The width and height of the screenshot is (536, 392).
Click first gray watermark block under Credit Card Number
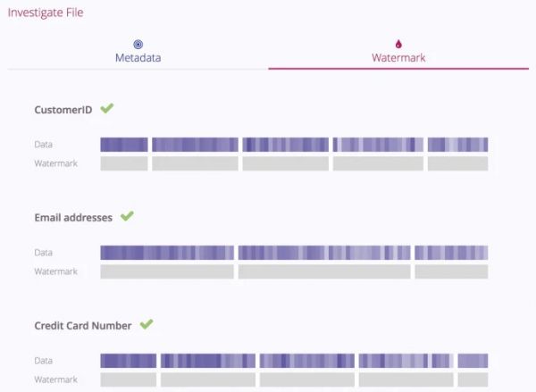[x=128, y=379]
